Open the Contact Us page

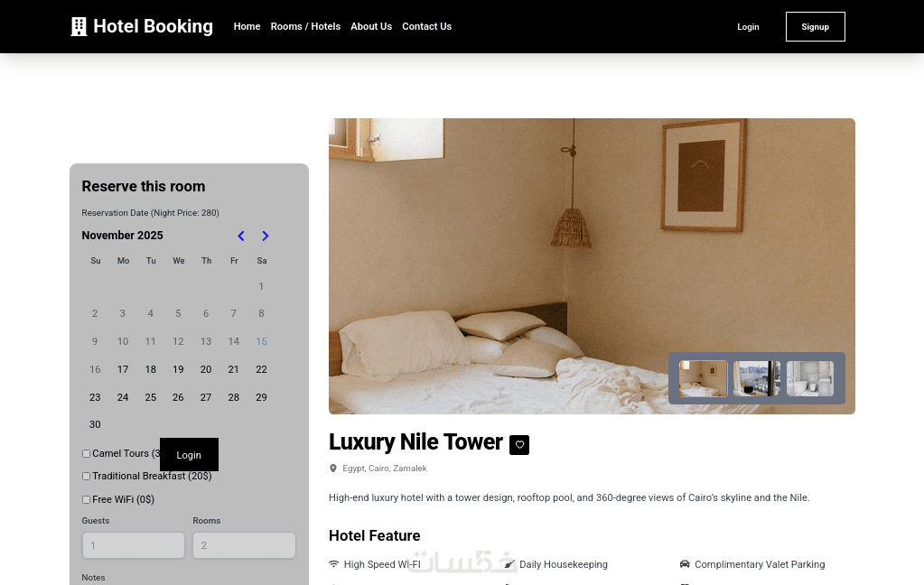coord(426,26)
